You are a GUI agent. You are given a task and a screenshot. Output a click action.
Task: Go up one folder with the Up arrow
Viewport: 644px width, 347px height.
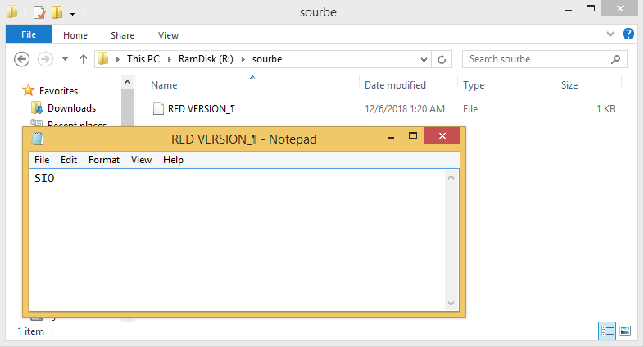point(83,59)
